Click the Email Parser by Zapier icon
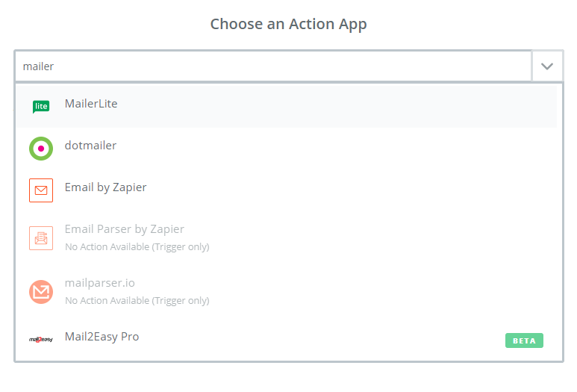The image size is (577, 392). 41,238
